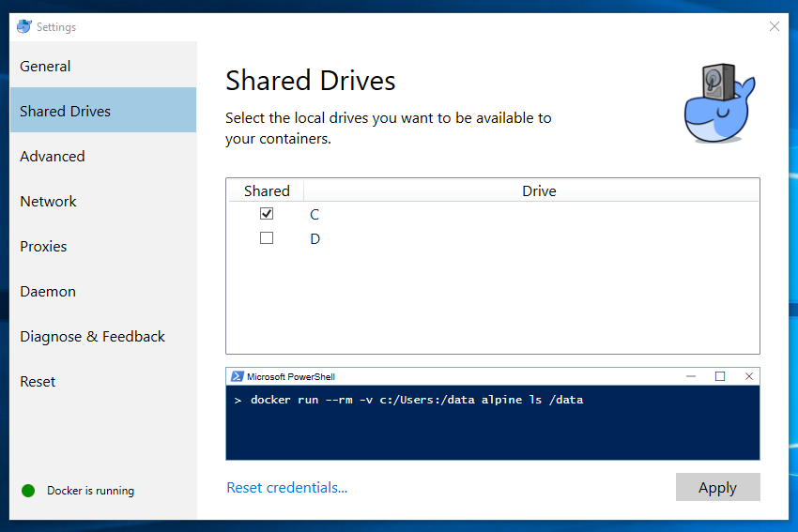Click the 'Select the local drives' description text
798x532 pixels.
point(389,129)
